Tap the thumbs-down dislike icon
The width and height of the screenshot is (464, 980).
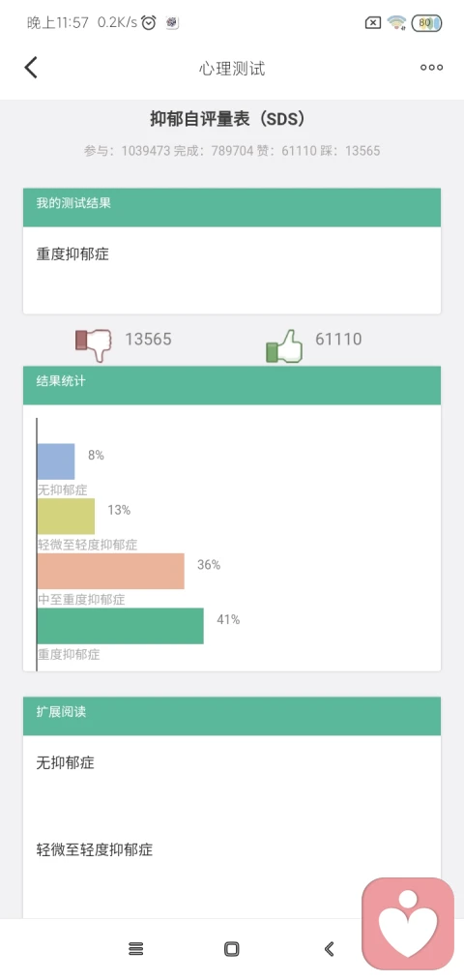coord(93,344)
